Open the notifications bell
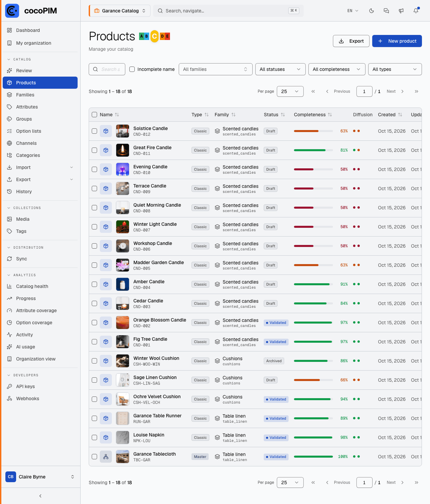The image size is (430, 504). click(x=416, y=11)
